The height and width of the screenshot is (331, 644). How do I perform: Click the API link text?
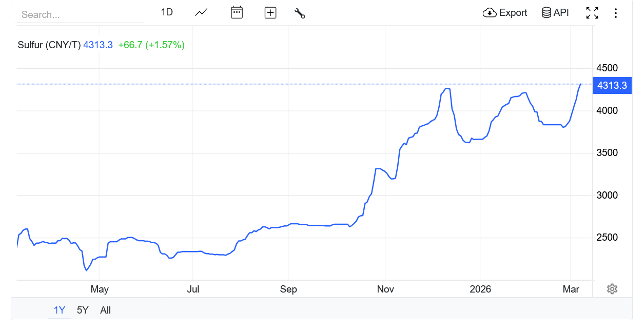pos(561,13)
